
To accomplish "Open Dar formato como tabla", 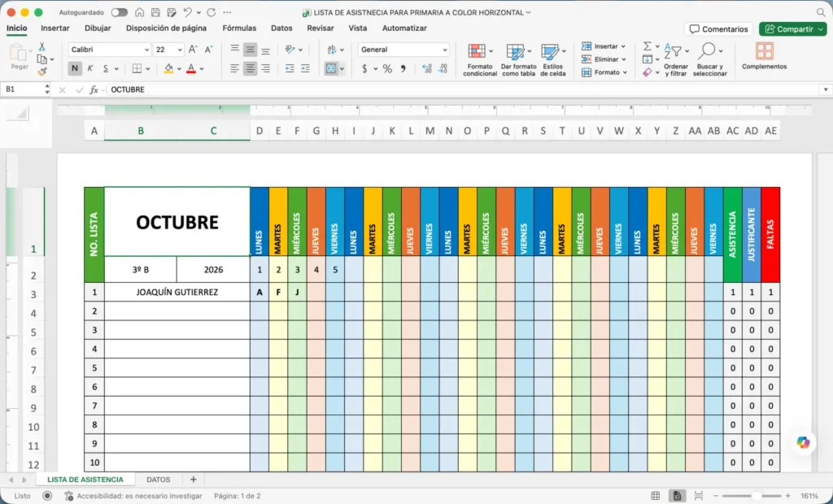I will click(518, 59).
